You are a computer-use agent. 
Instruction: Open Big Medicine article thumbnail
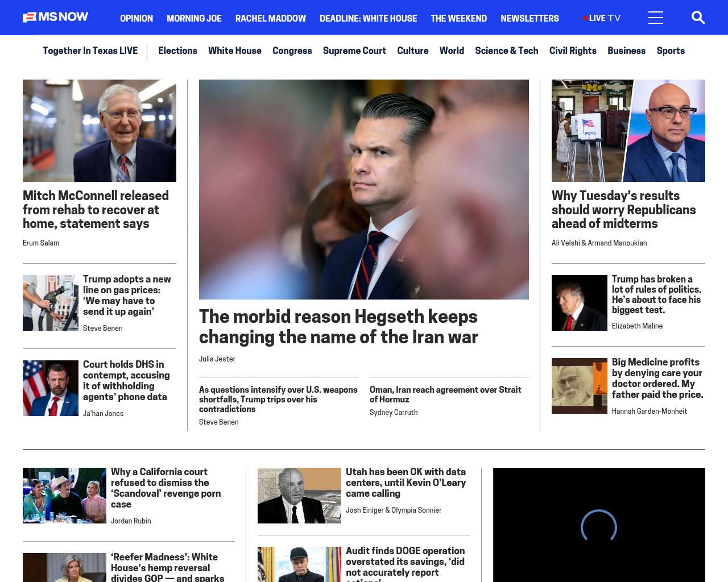(580, 386)
